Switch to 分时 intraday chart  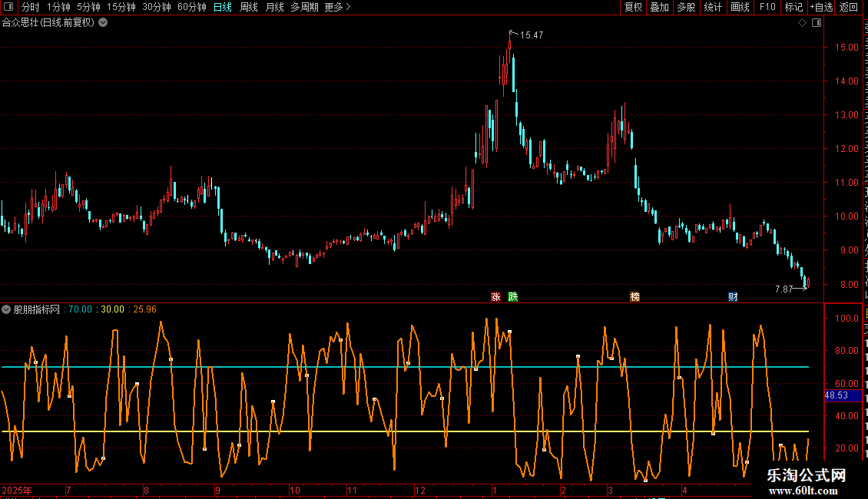(31, 7)
